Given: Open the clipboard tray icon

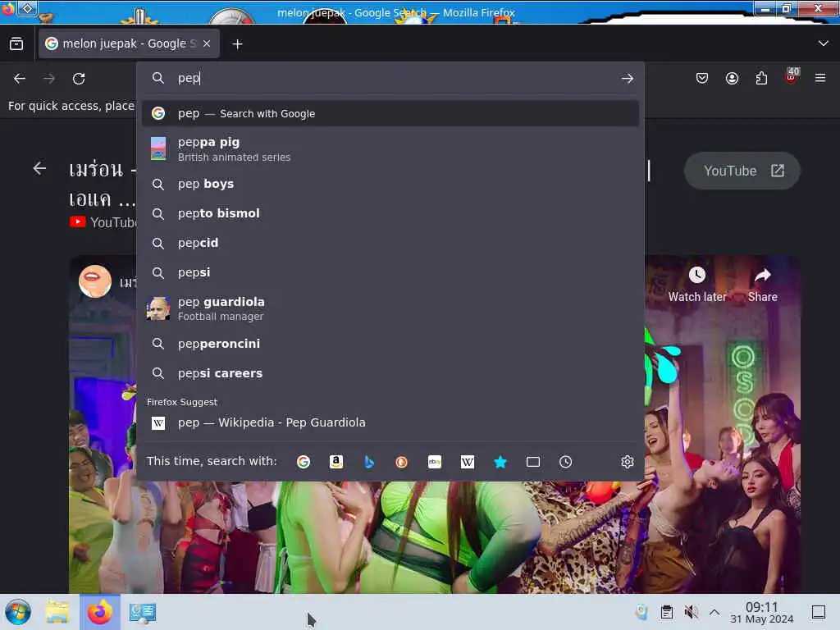Looking at the screenshot, I should coord(666,612).
